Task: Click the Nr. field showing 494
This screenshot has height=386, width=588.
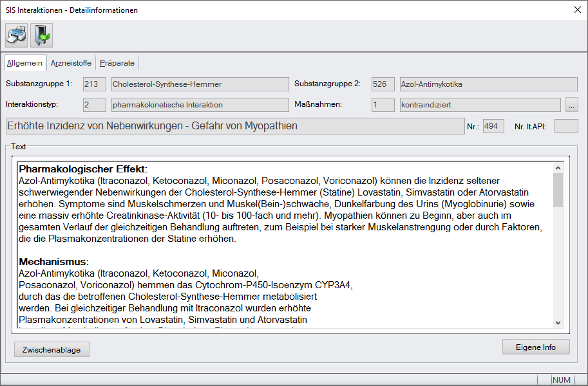Action: [493, 126]
